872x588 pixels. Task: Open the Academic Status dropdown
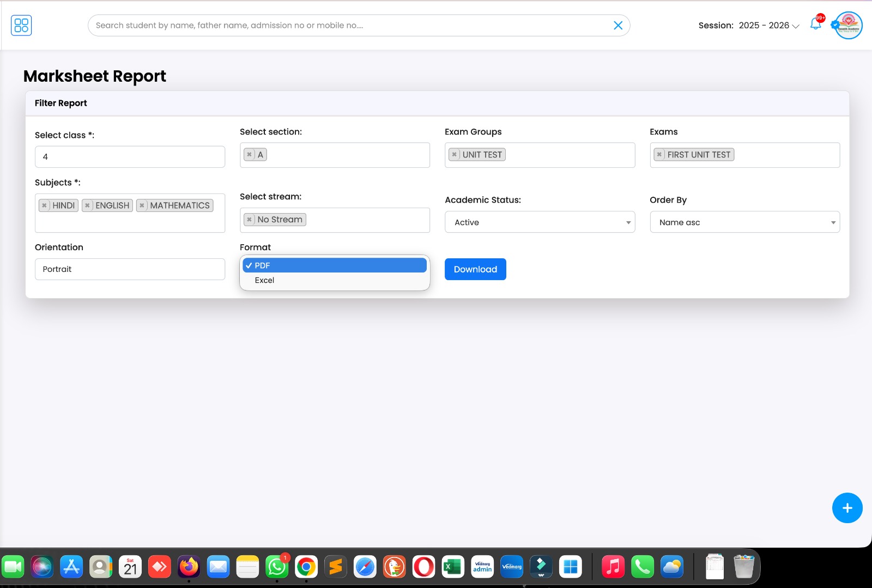[540, 222]
